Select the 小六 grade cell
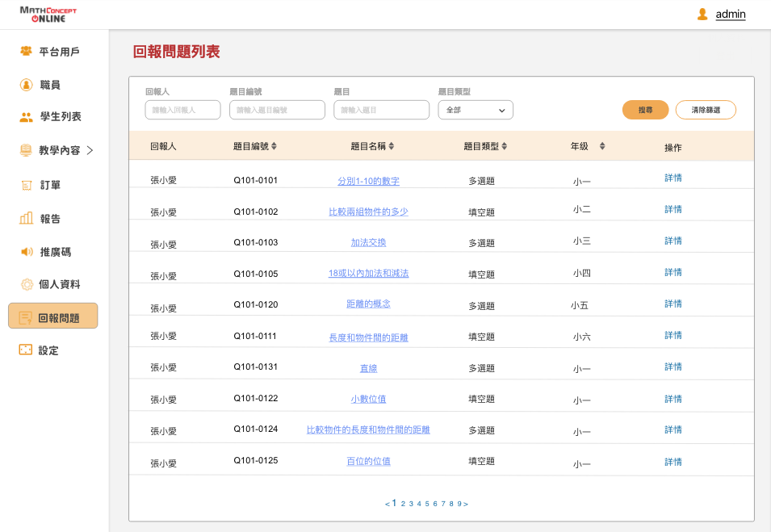 [x=582, y=337]
